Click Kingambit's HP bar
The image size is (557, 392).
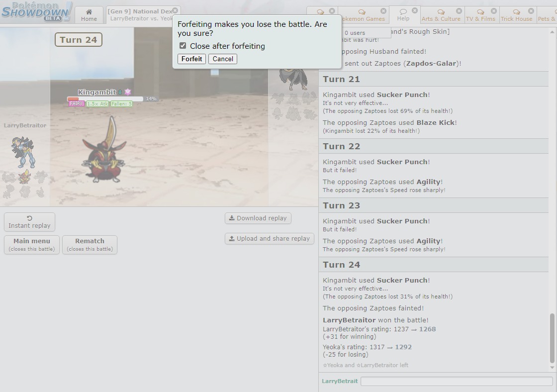pos(105,99)
